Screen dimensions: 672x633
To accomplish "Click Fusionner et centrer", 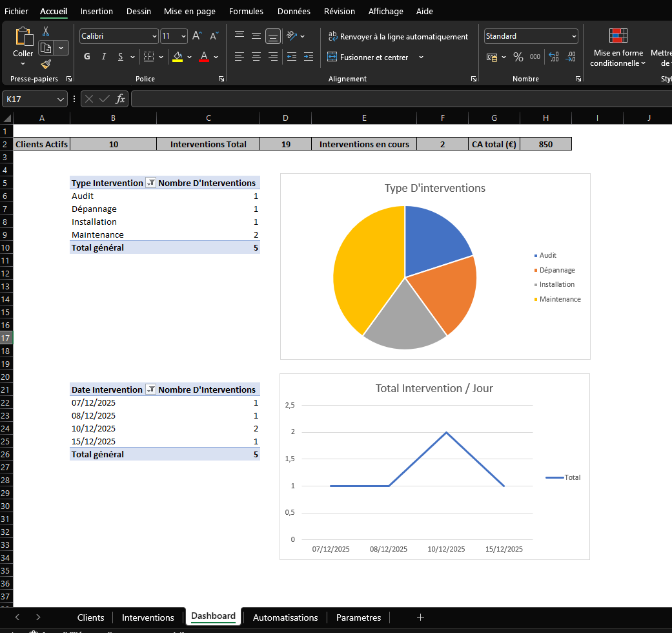I will [x=374, y=57].
